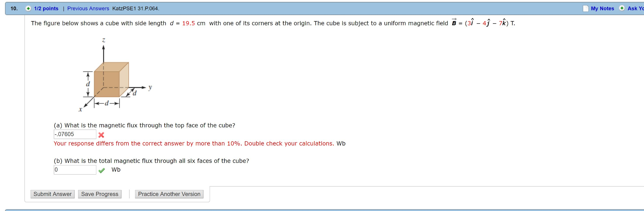Click the green checkmark beside part (b) answer
This screenshot has height=211, width=644.
102,170
